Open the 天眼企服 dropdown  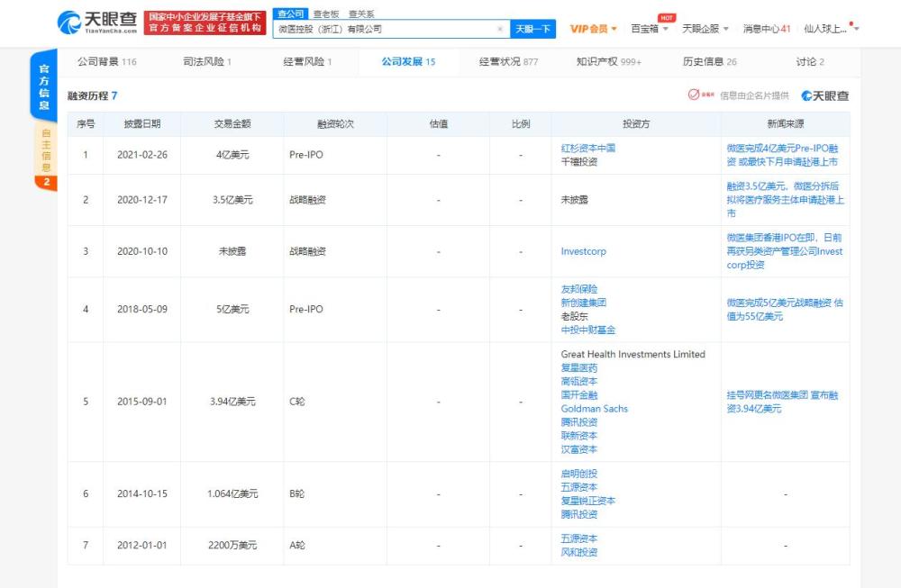coord(705,29)
